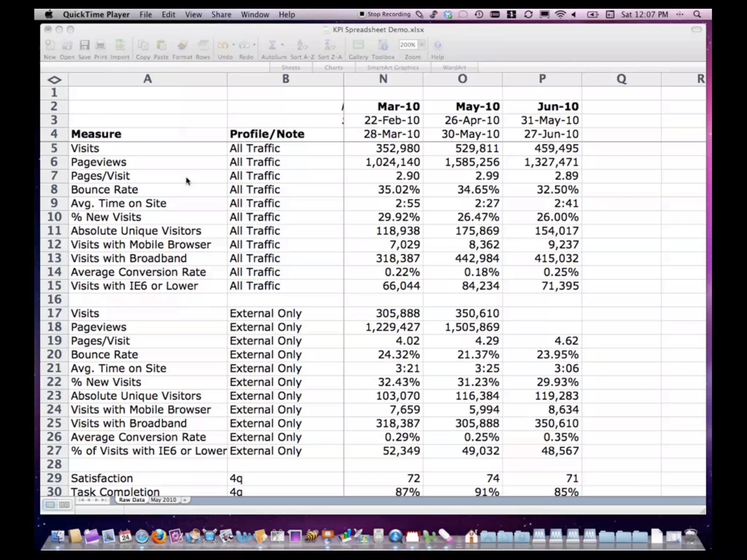This screenshot has width=747, height=560.
Task: Click the Save toolbar icon
Action: point(85,45)
